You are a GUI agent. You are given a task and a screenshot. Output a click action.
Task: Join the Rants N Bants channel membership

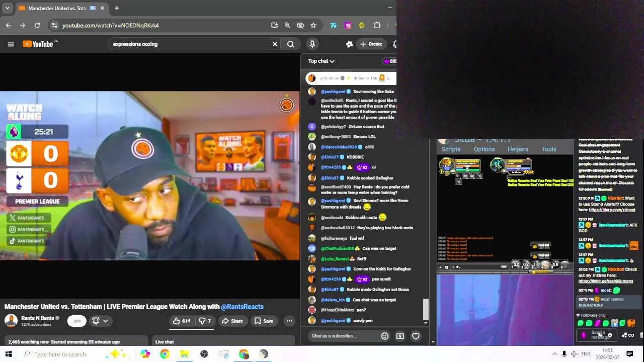point(76,321)
